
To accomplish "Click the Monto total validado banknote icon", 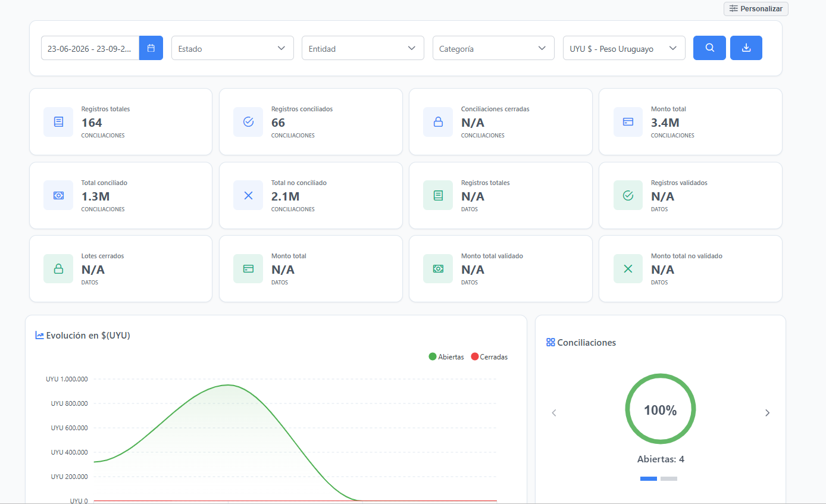I will pos(438,269).
